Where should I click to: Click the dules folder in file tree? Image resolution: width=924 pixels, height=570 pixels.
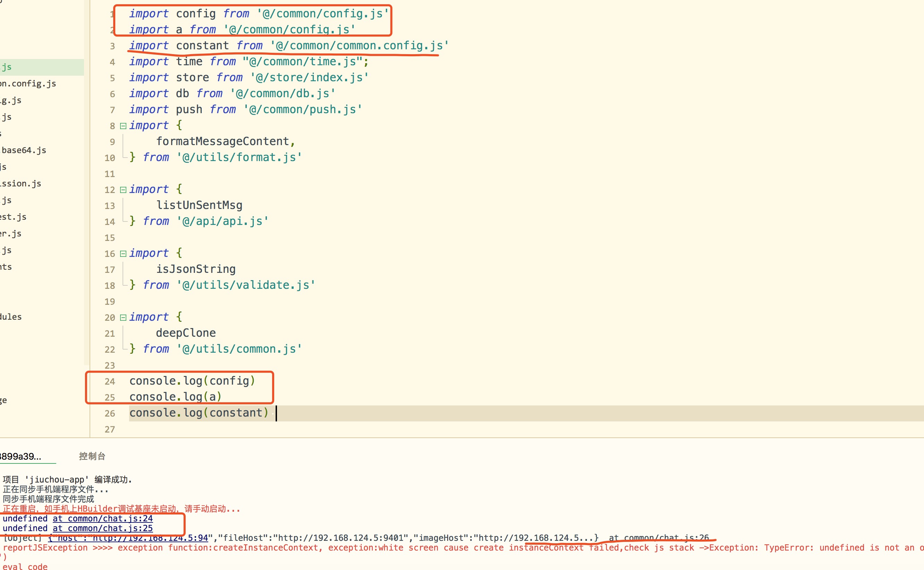point(11,317)
